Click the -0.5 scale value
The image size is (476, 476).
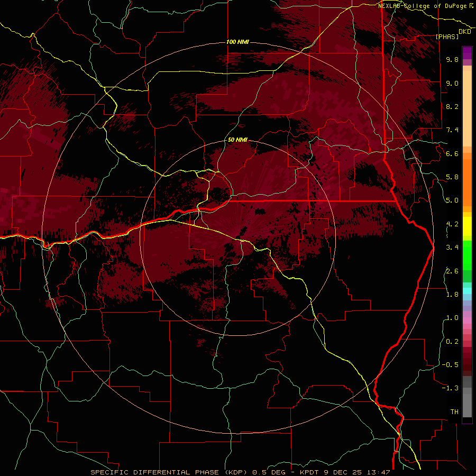[x=450, y=365]
